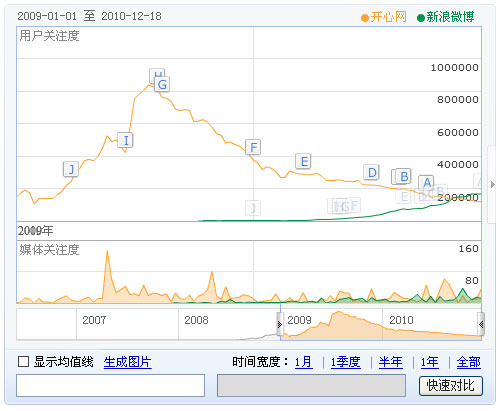The height and width of the screenshot is (411, 500).
Task: Click faded marker J near green line
Action: click(x=253, y=208)
